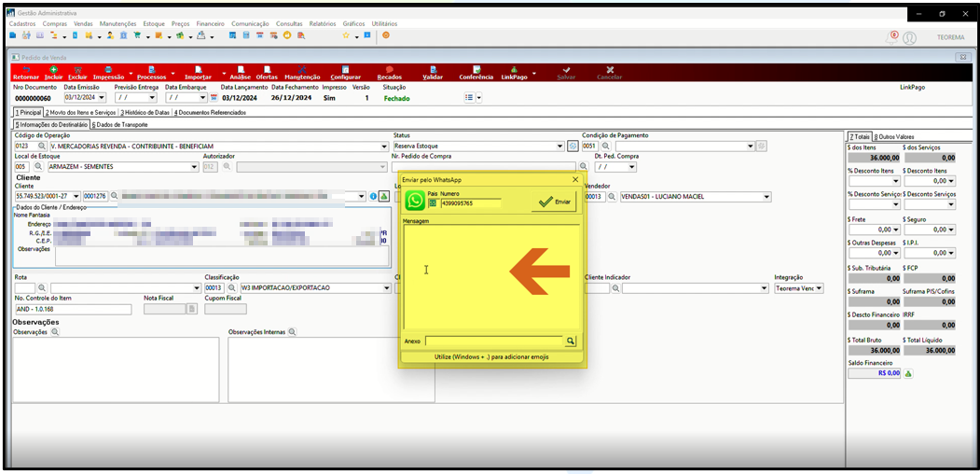The image size is (980, 474).
Task: Click the notification bell icon
Action: click(891, 37)
